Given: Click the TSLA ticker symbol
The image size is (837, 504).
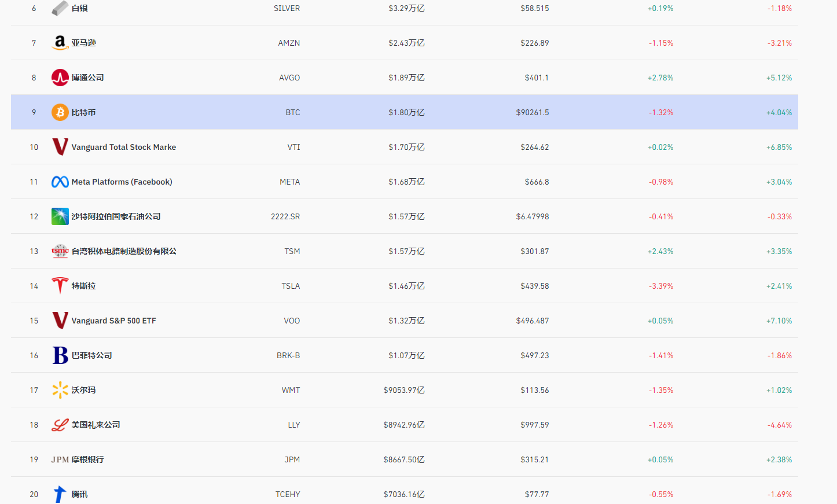Looking at the screenshot, I should coord(291,286).
